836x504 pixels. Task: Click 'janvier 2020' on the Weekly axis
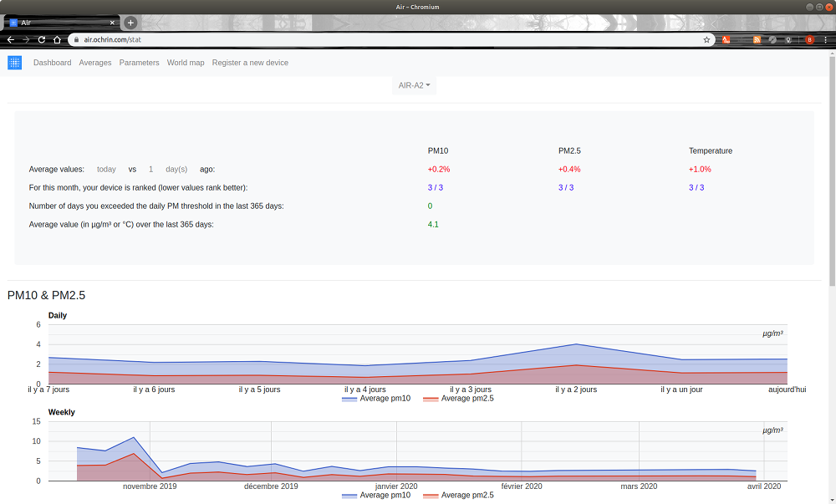(x=396, y=486)
